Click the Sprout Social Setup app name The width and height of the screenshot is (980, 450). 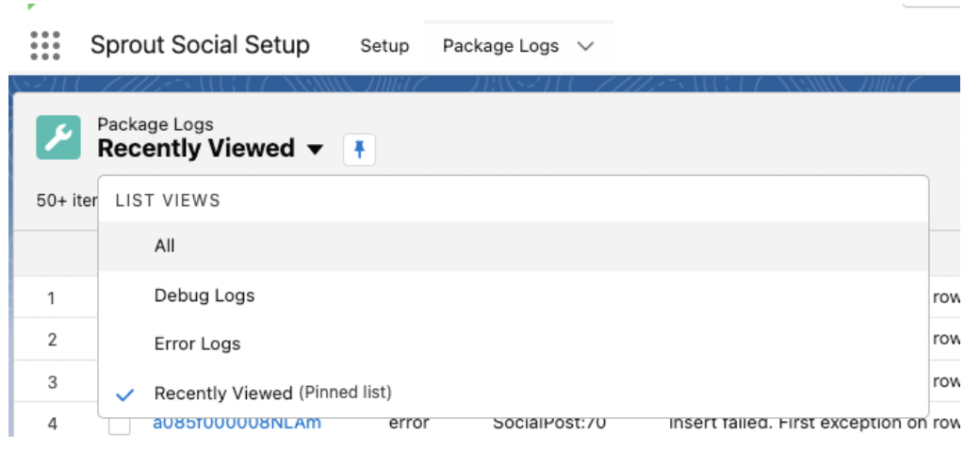(200, 45)
